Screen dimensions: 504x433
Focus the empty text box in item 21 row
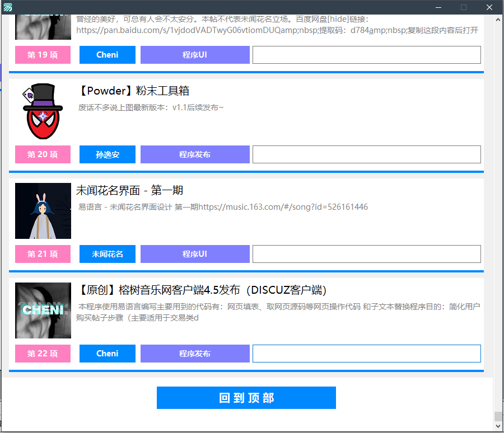[x=367, y=254]
